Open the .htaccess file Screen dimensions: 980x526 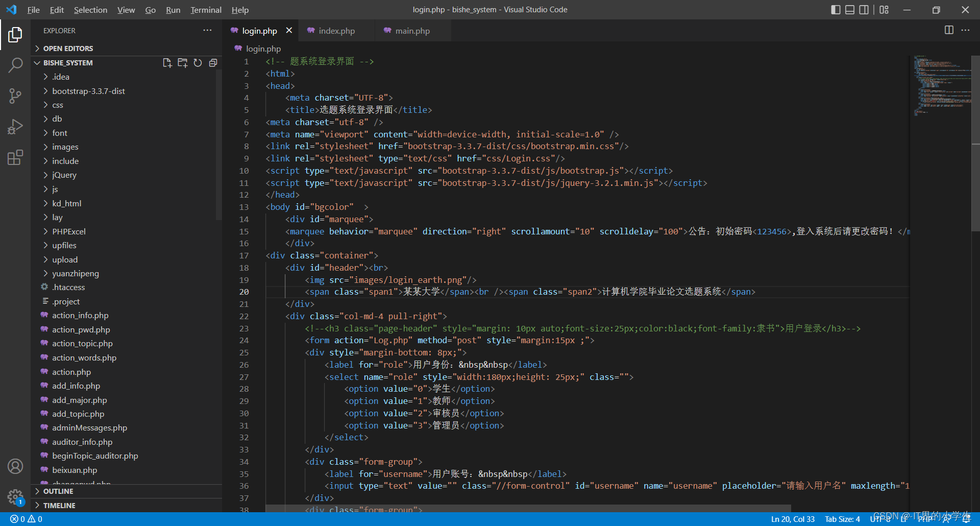[x=126, y=288]
